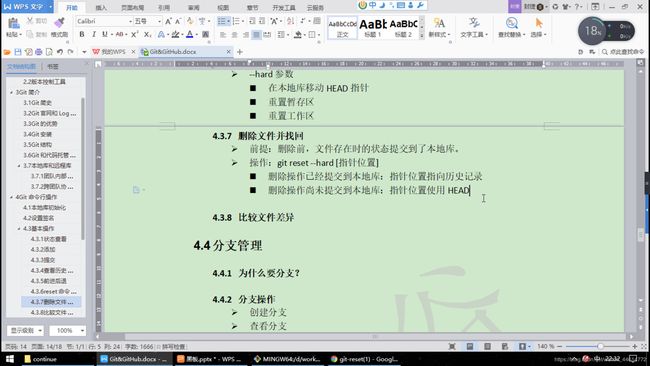Screen dimensions: 650x366
Task: Open WPS 文字 application menu
Action: click(x=27, y=7)
